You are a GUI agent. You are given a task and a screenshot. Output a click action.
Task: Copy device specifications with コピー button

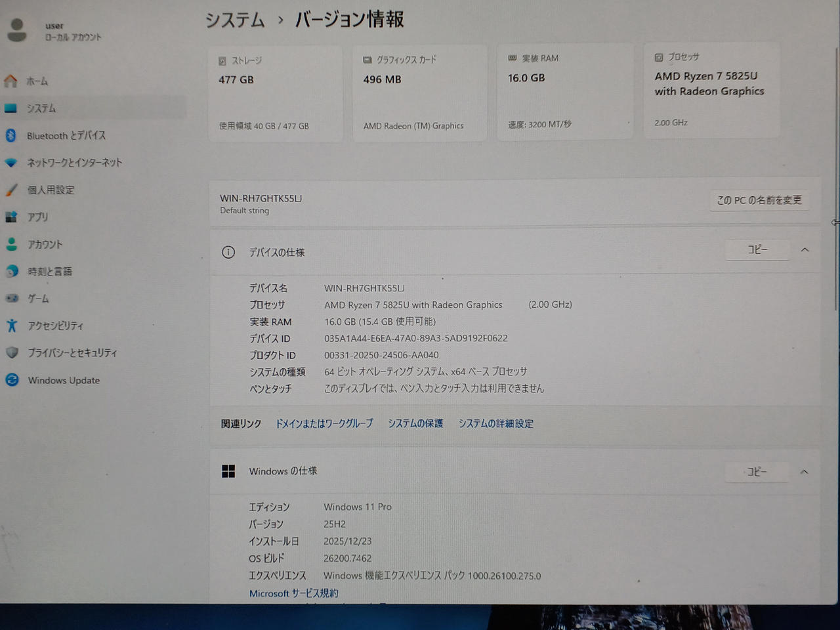(757, 250)
